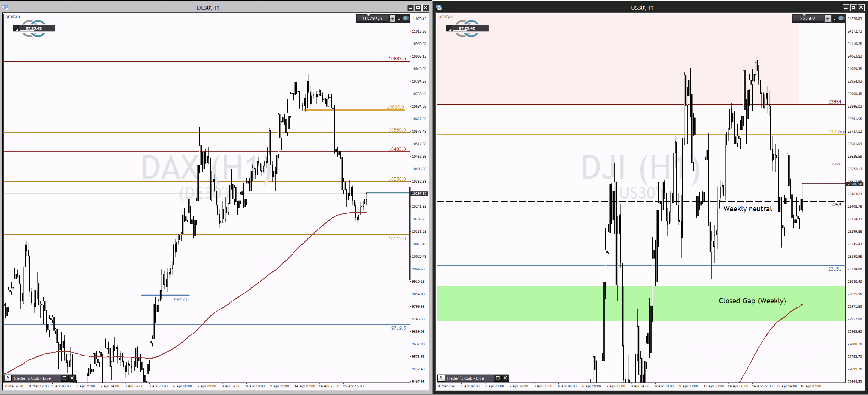Expand small left arrow in DE30 price widget

[399, 19]
